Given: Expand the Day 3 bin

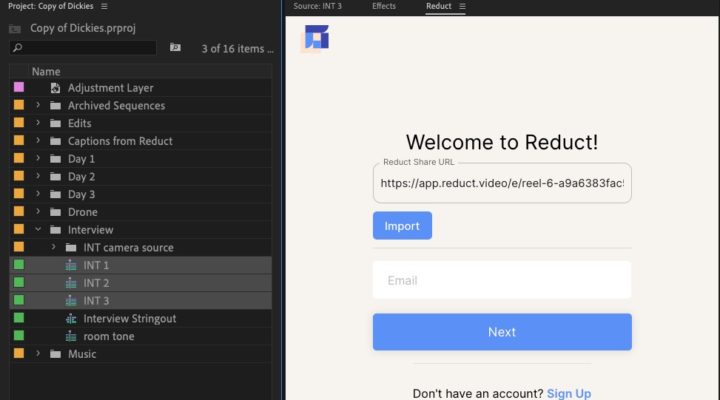Looking at the screenshot, I should click(38, 194).
